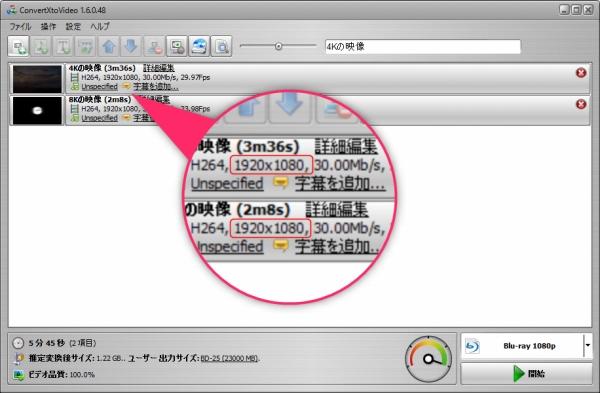This screenshot has height=393, width=600.
Task: Click the add video file toolbar icon
Action: (x=18, y=47)
